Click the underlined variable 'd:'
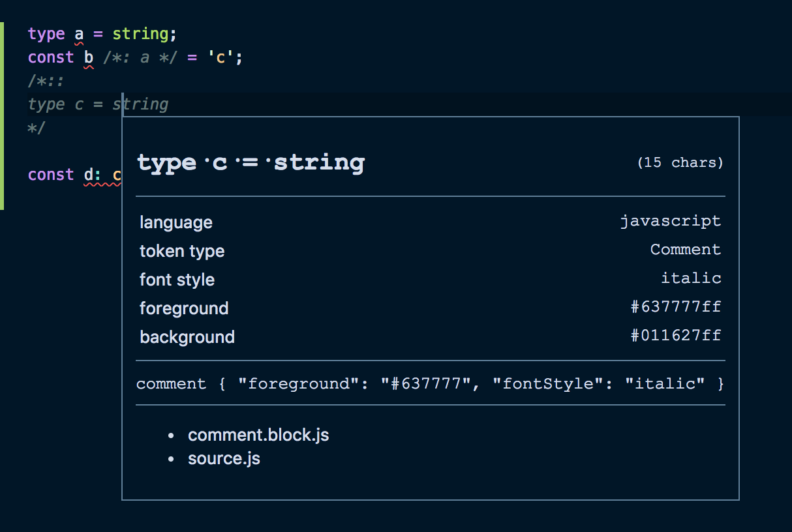792x532 pixels. click(x=93, y=175)
